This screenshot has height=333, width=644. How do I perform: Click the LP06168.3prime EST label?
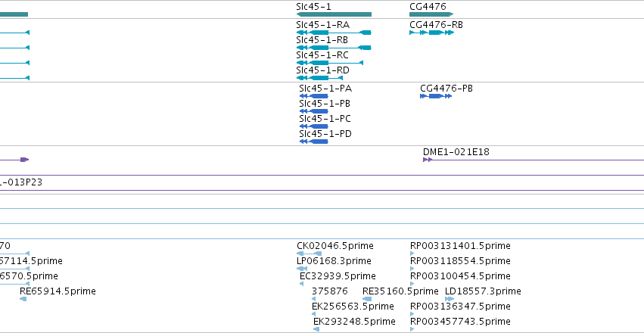[x=334, y=261]
